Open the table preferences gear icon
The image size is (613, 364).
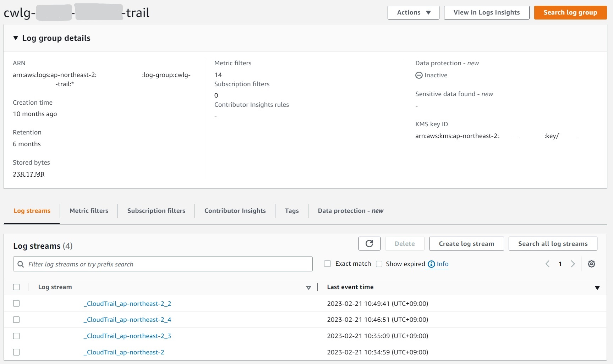[x=591, y=264]
